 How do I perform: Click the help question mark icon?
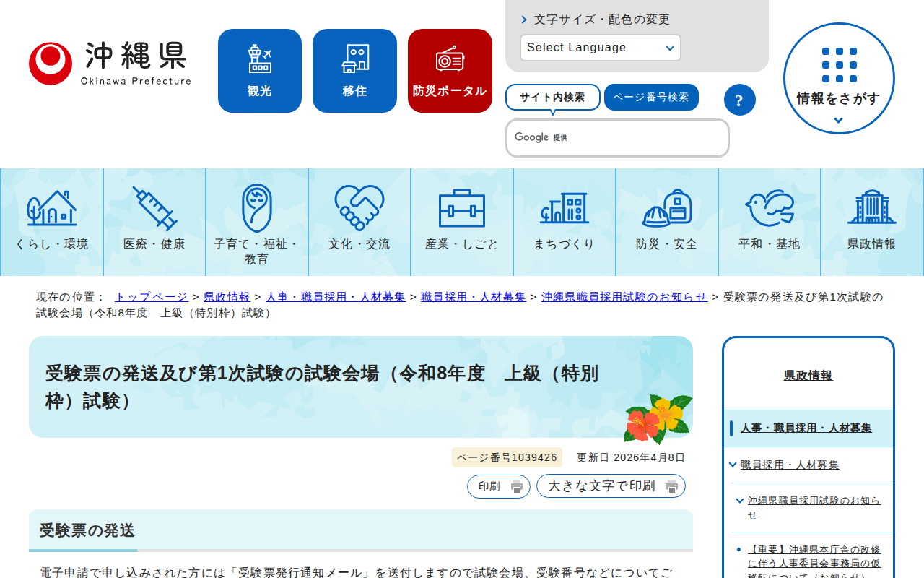click(x=739, y=100)
